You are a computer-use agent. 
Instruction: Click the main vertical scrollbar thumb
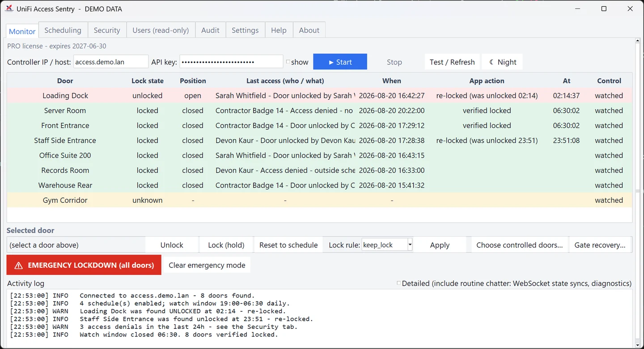[638, 191]
